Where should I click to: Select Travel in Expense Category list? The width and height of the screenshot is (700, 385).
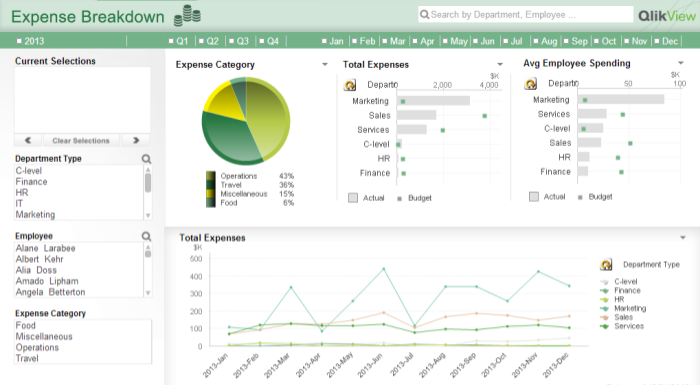83,358
